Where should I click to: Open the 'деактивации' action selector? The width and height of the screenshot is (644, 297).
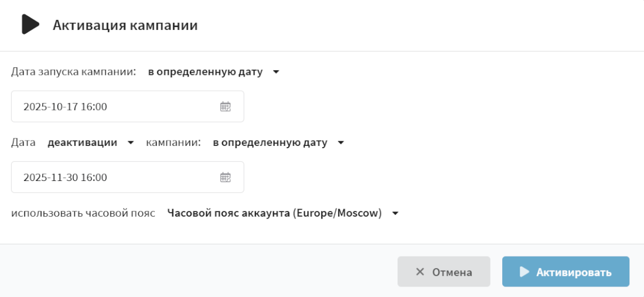coord(82,142)
